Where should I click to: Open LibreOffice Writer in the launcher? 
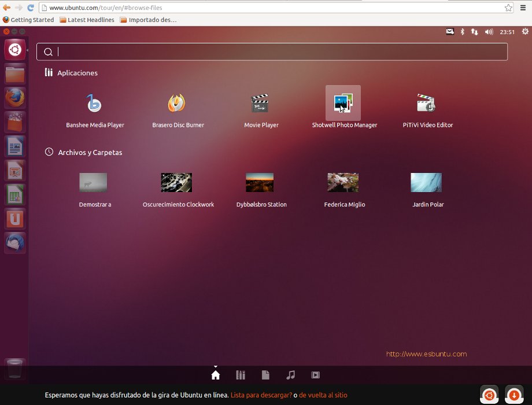coord(15,146)
